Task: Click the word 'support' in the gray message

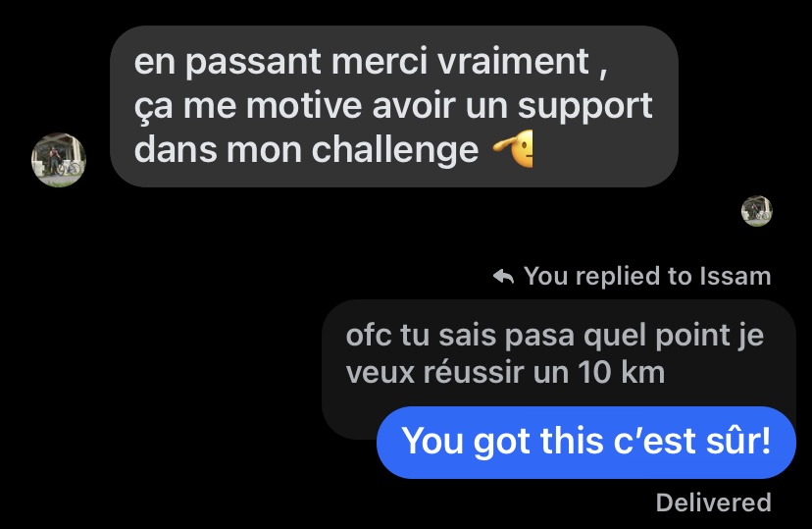Action: tap(585, 108)
